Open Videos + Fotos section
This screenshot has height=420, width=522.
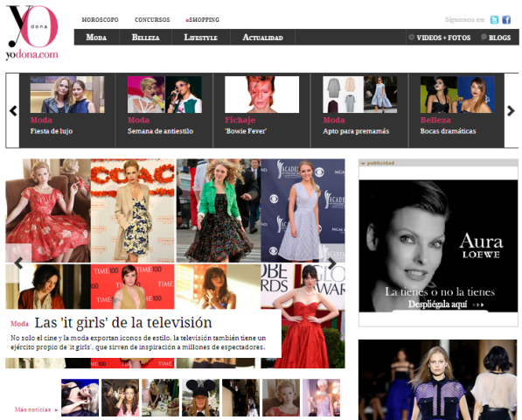tap(440, 38)
